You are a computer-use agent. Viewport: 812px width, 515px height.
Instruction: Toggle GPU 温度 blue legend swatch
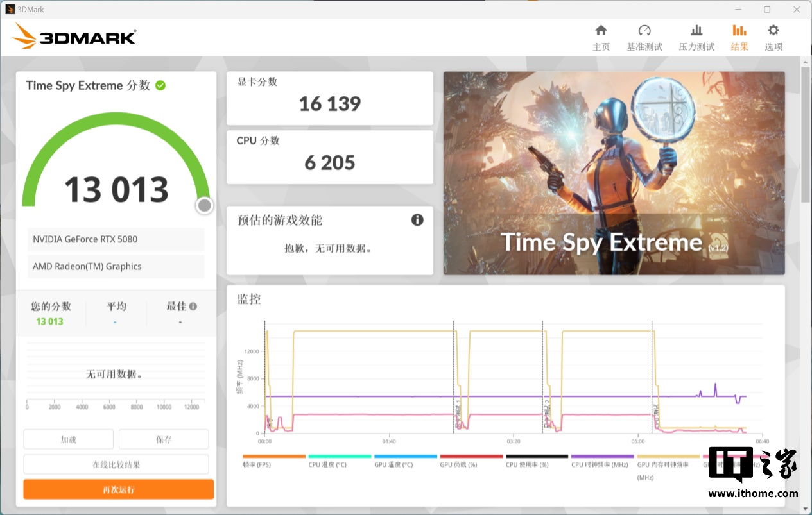pyautogui.click(x=405, y=457)
